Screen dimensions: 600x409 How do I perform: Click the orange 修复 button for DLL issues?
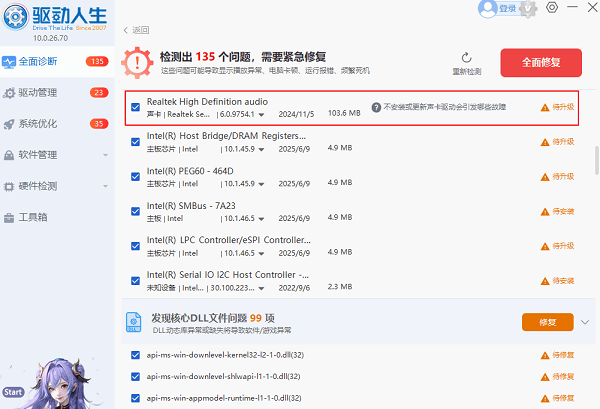[x=547, y=322]
